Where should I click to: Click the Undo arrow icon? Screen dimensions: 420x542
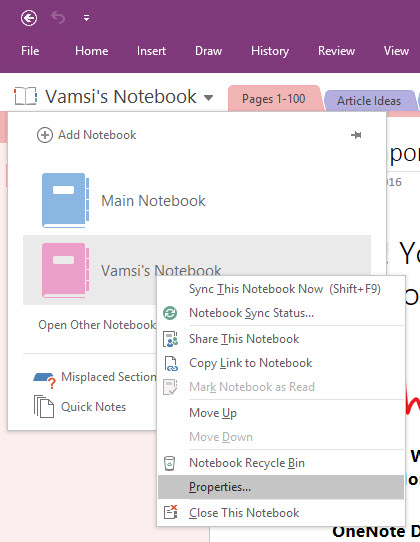click(x=58, y=18)
